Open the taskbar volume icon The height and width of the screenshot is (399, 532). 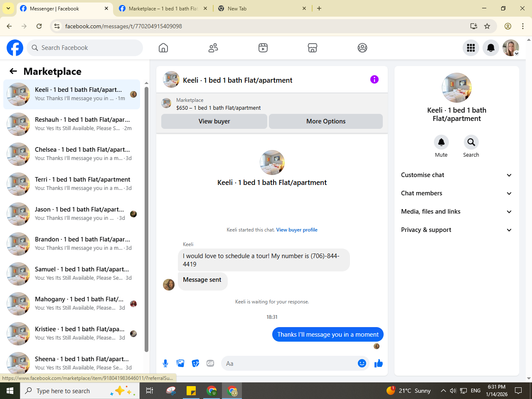click(453, 391)
